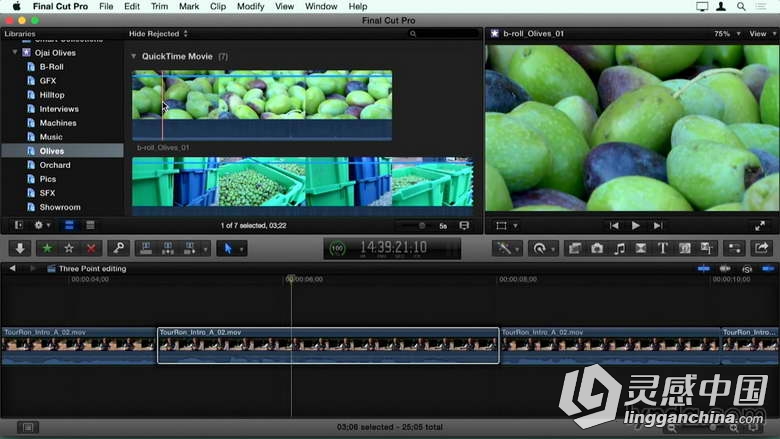
Task: Open the File menu
Action: [106, 6]
